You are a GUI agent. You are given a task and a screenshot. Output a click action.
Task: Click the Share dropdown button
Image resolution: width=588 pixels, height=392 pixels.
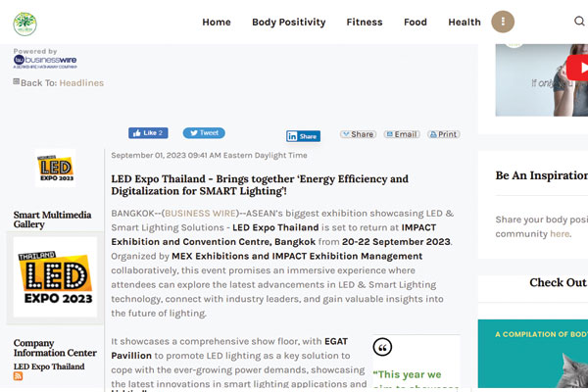pos(358,134)
